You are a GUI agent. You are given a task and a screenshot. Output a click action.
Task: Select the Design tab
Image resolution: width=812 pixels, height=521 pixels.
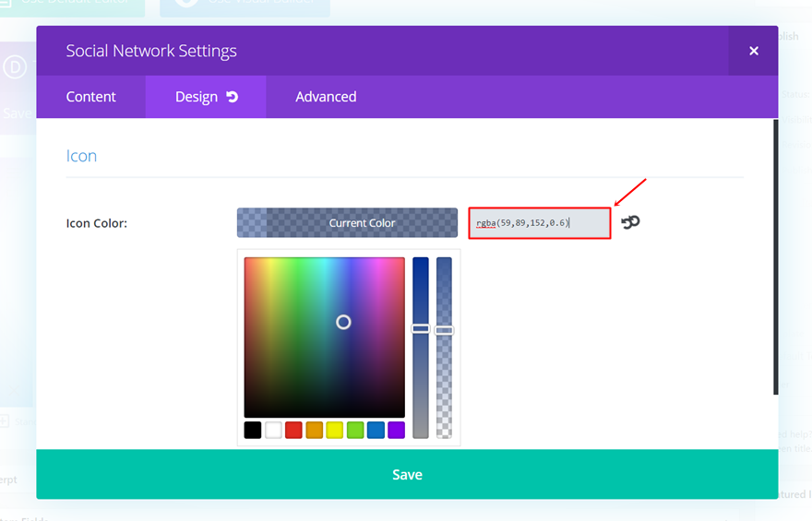pos(196,97)
